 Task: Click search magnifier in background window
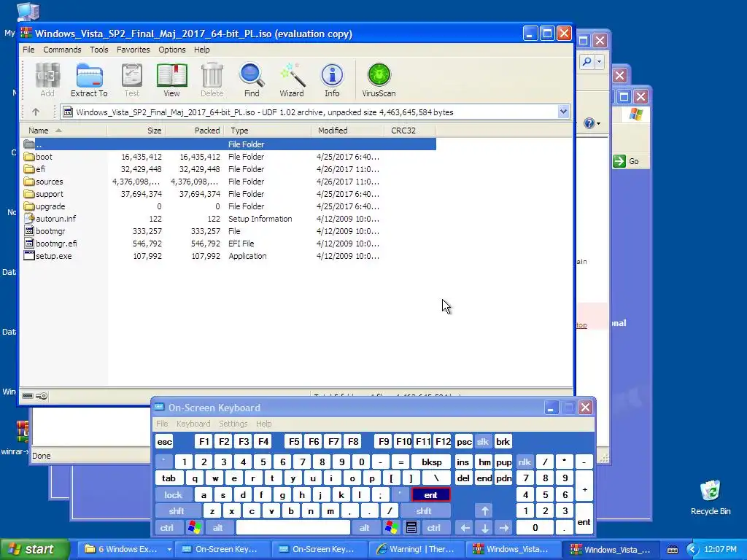[587, 61]
